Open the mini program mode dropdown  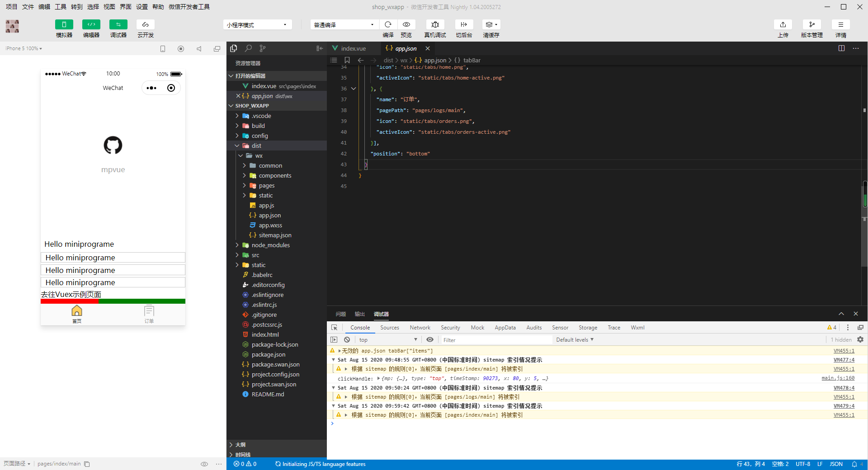coord(257,25)
